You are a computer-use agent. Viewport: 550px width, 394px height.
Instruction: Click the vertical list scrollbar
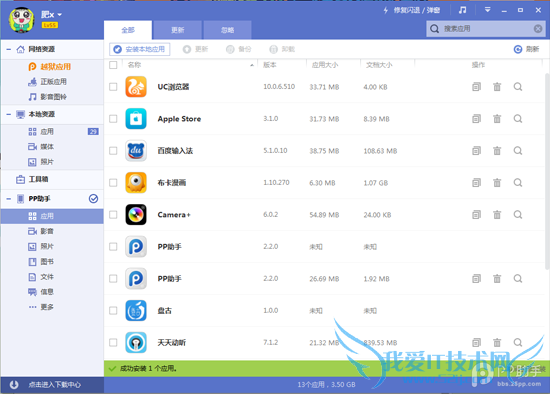pyautogui.click(x=547, y=172)
